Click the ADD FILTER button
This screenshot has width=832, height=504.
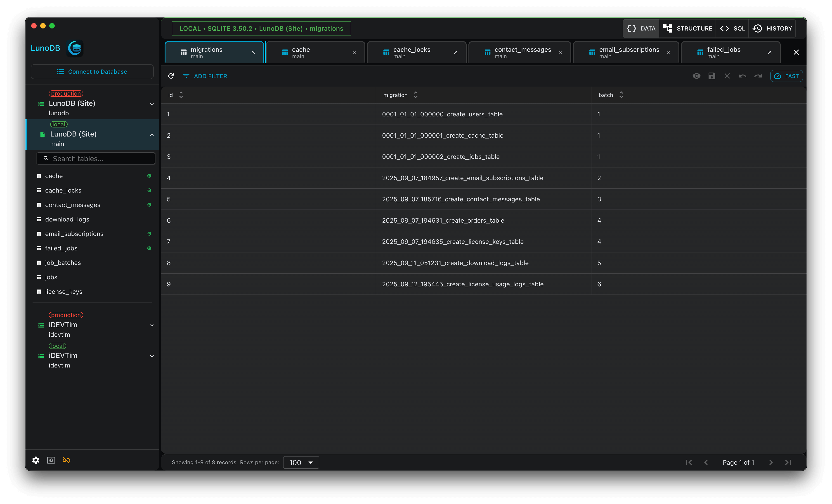coord(205,76)
